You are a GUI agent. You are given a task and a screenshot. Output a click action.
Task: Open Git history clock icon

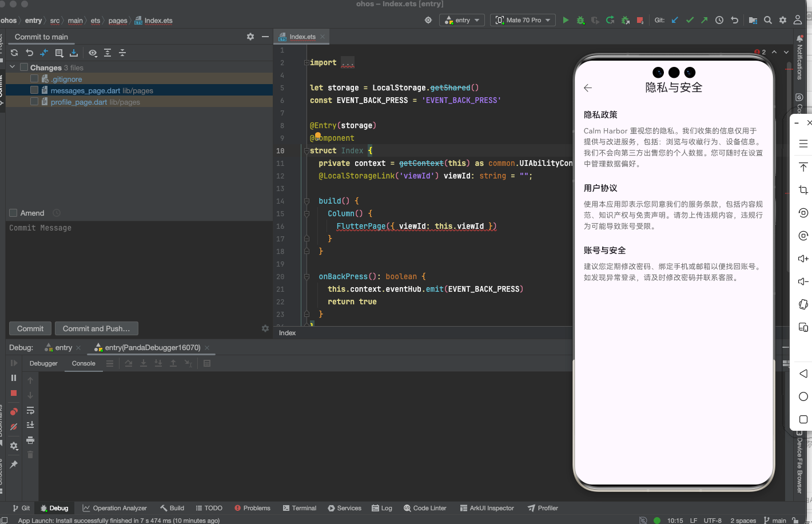(719, 20)
